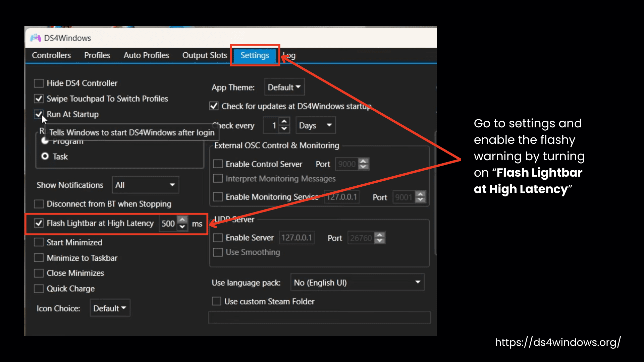Decrease the update check interval
The width and height of the screenshot is (644, 362).
[x=284, y=129]
